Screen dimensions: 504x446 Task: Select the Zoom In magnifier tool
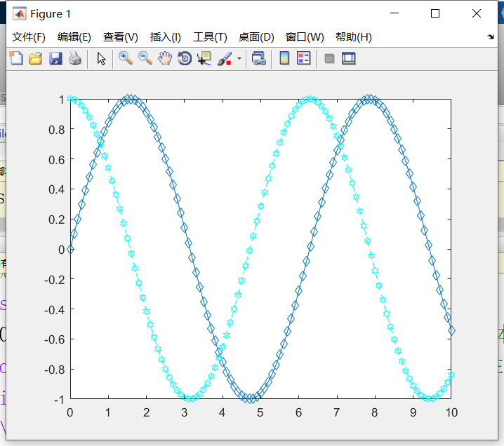[x=126, y=58]
